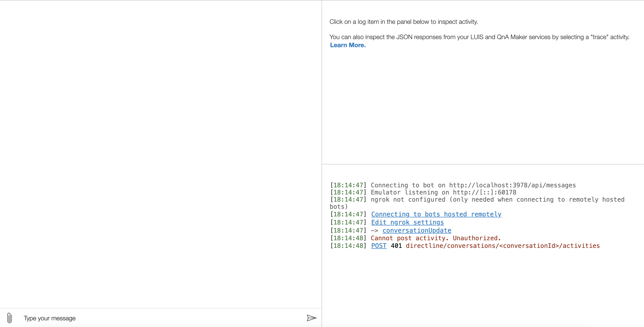Click the paperclip attachment icon
Viewport: 644px width, 327px height.
click(10, 318)
